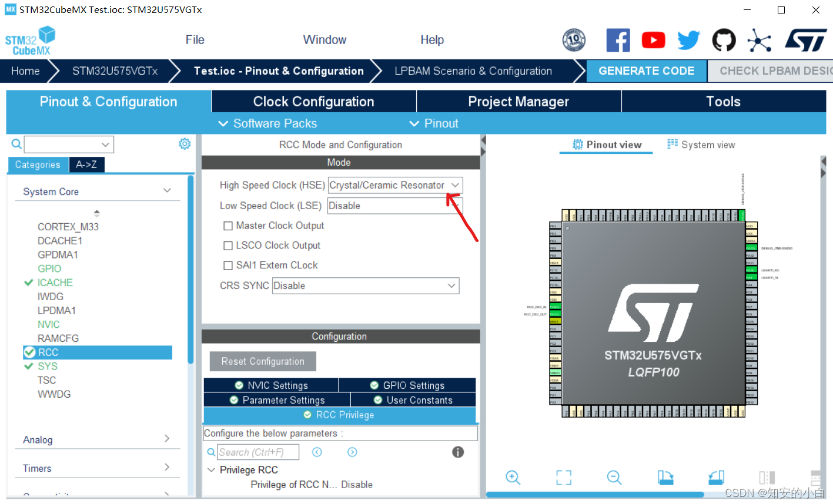Open the GitHub repository icon
This screenshot has height=504, width=833.
click(724, 39)
